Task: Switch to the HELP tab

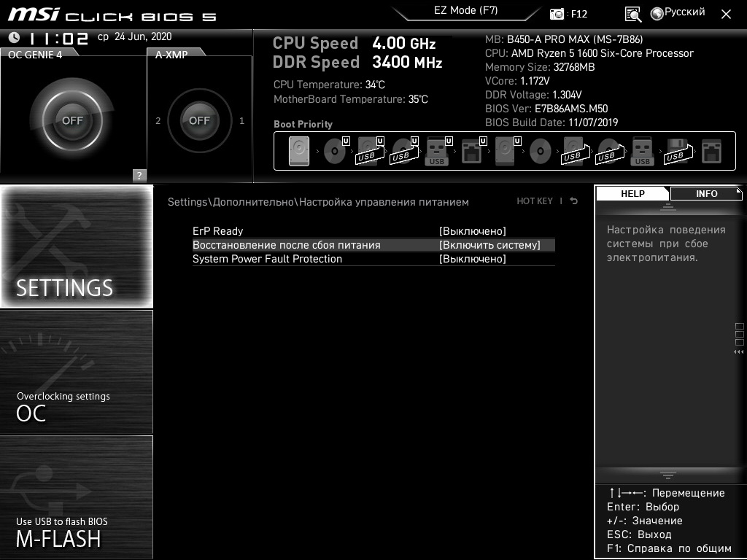Action: click(632, 193)
